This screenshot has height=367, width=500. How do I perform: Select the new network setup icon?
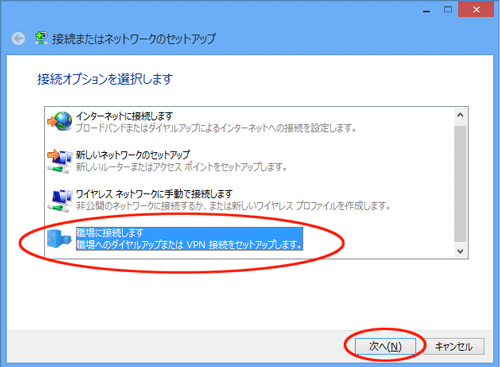pyautogui.click(x=60, y=161)
